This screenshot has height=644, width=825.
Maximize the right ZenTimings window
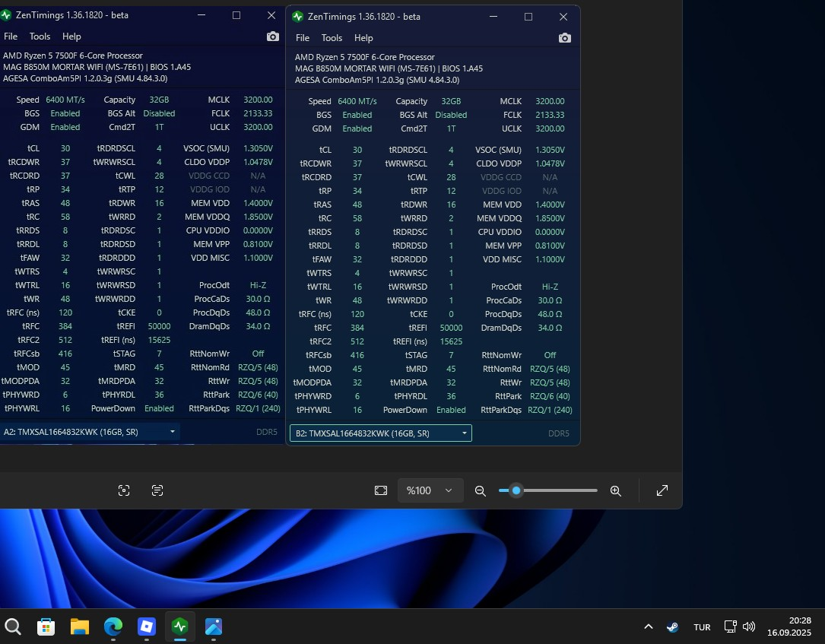(528, 16)
